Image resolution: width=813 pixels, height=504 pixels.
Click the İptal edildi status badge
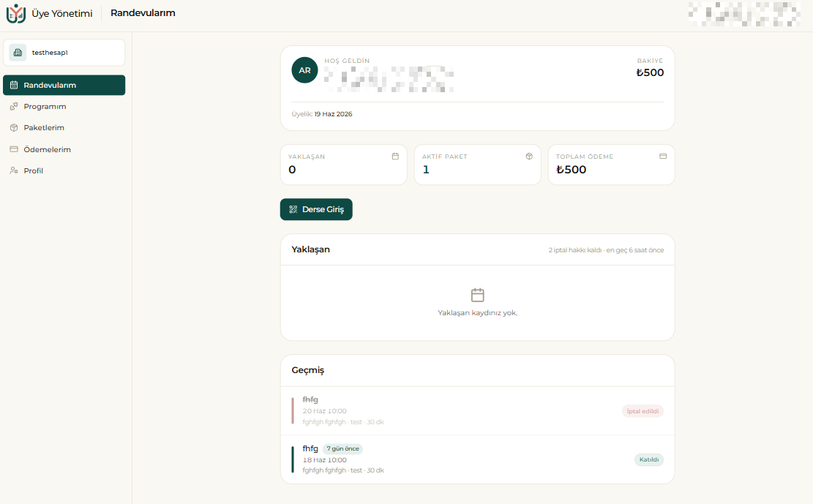pos(643,411)
